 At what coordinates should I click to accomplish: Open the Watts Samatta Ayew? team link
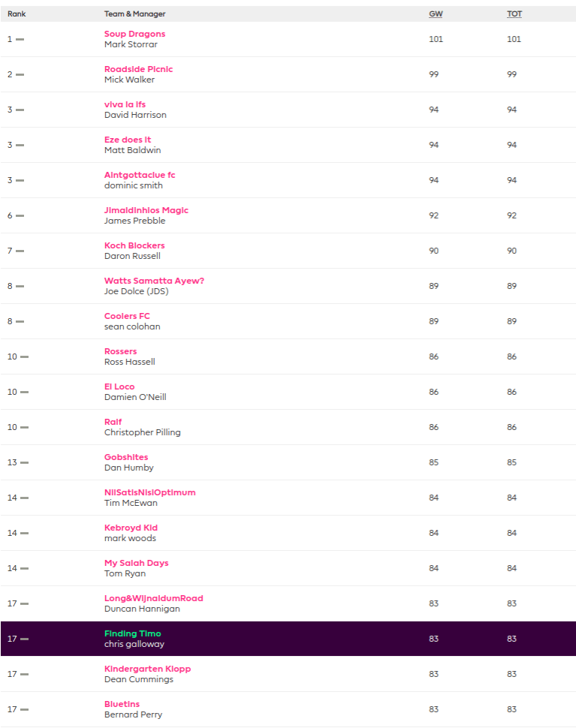point(154,281)
